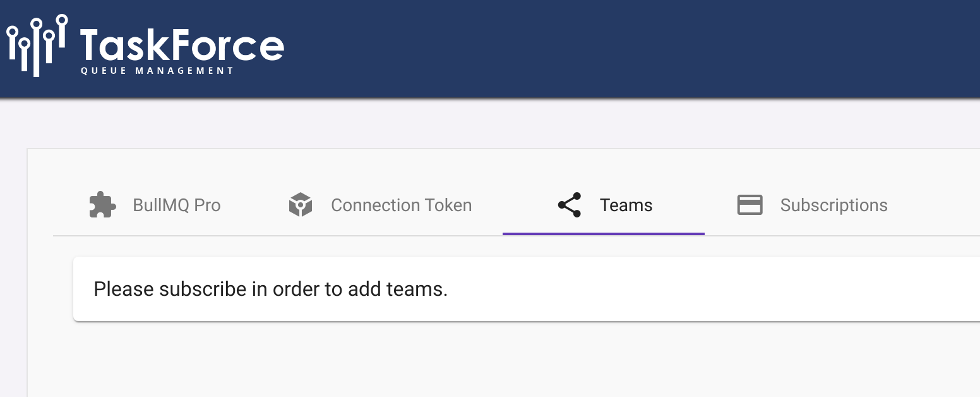This screenshot has width=980, height=397.
Task: Click the Connection Token label text
Action: tap(402, 205)
